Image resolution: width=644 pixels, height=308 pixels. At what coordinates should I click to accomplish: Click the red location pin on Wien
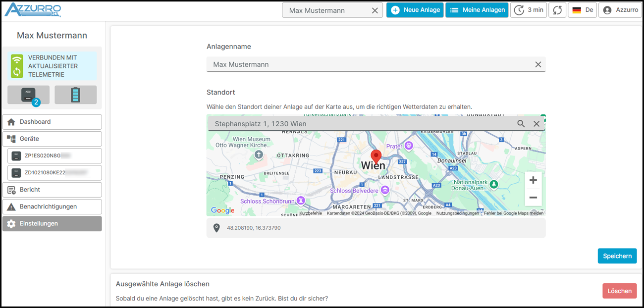376,157
